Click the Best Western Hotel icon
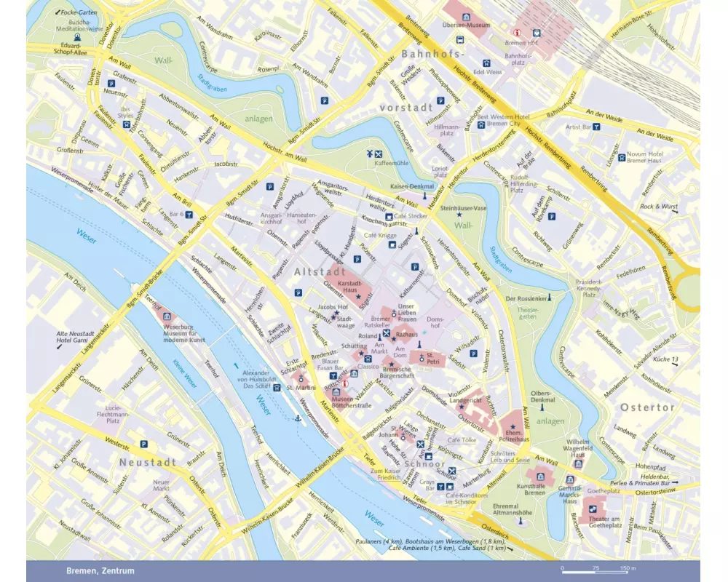Image resolution: width=728 pixels, height=582 pixels. coord(481,124)
